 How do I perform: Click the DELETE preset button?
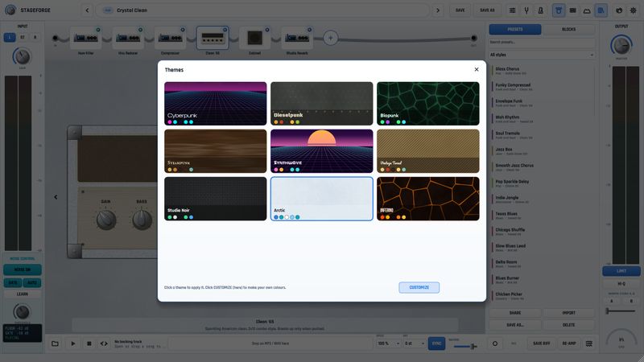click(569, 325)
